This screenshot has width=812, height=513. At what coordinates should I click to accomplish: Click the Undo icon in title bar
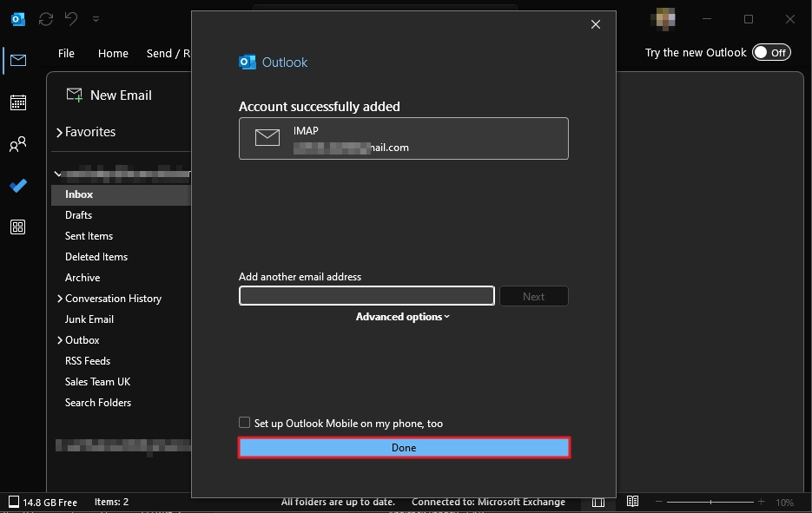70,18
